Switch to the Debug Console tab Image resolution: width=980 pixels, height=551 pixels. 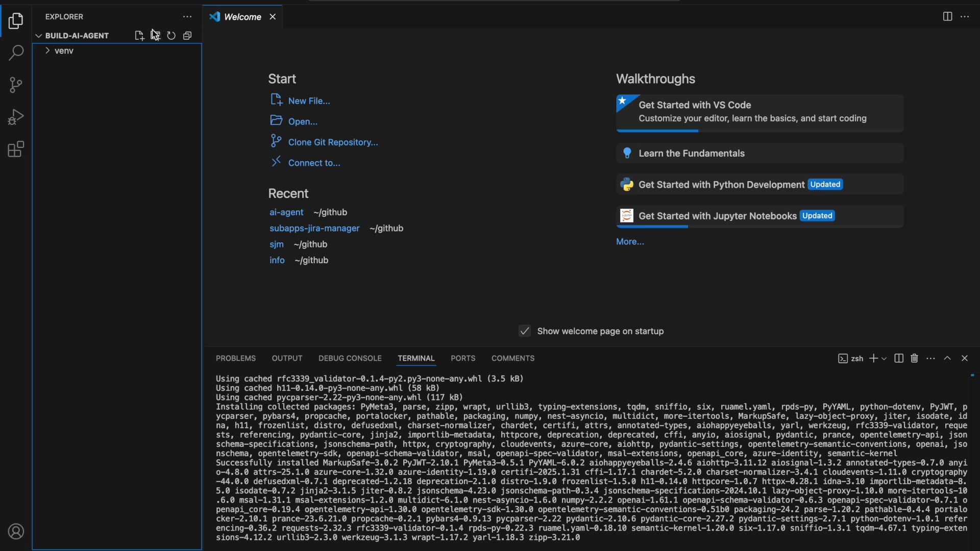[x=350, y=359]
